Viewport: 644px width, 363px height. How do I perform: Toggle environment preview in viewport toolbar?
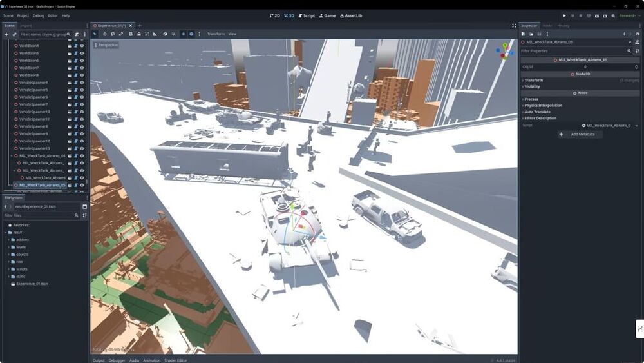tap(191, 34)
